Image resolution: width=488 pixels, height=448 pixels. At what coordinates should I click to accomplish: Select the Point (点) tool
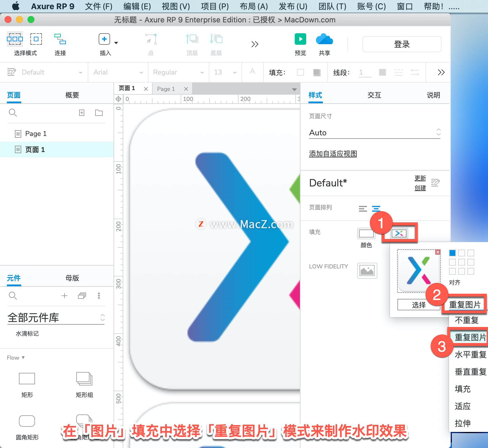point(151,39)
